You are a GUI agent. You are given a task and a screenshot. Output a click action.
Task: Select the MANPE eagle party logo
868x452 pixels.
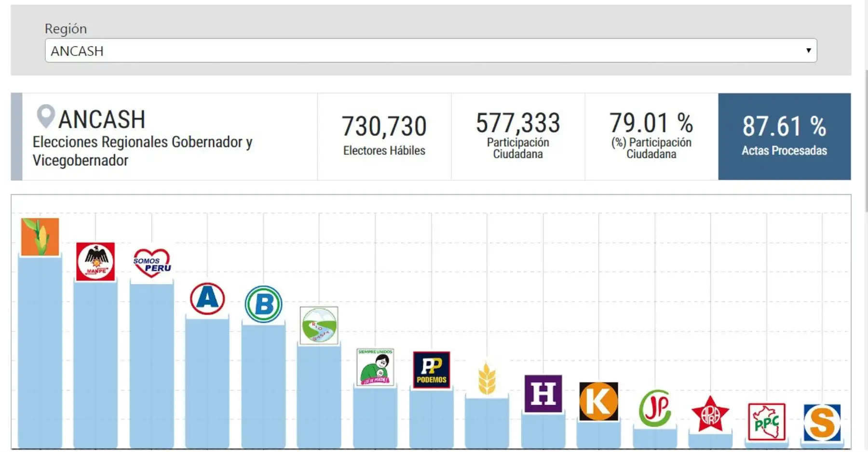(x=95, y=262)
